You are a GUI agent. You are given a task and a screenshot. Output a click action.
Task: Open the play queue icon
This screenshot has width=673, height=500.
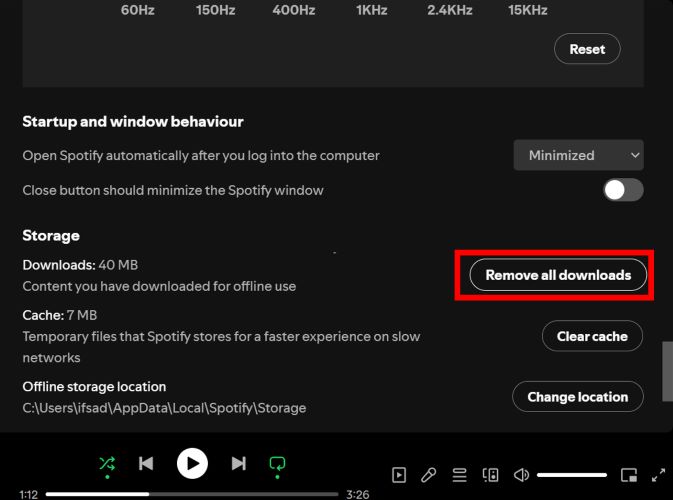pos(459,475)
